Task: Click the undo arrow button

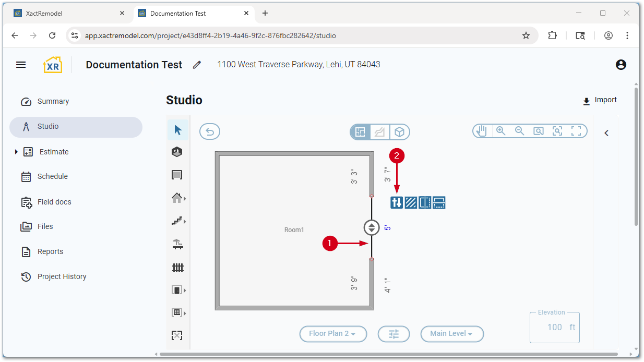Action: (x=210, y=132)
